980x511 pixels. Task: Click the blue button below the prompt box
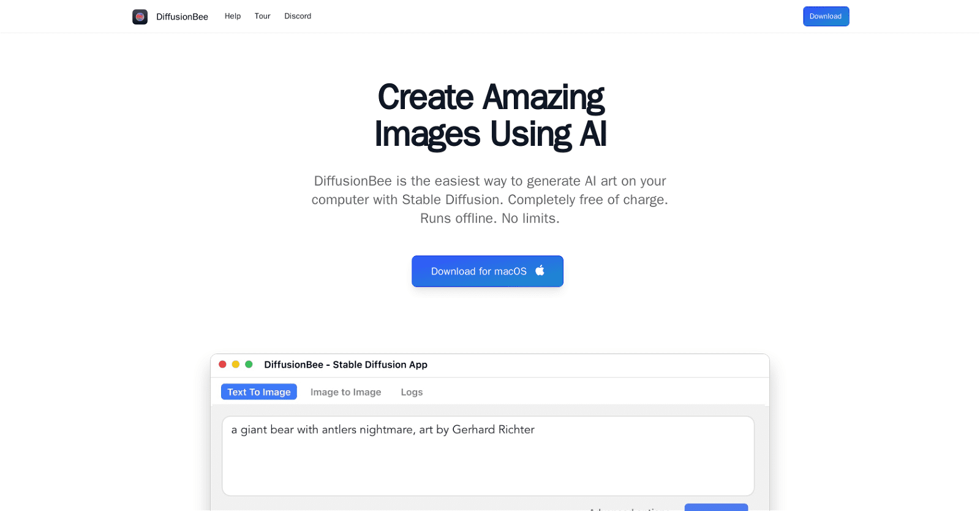[x=716, y=507]
